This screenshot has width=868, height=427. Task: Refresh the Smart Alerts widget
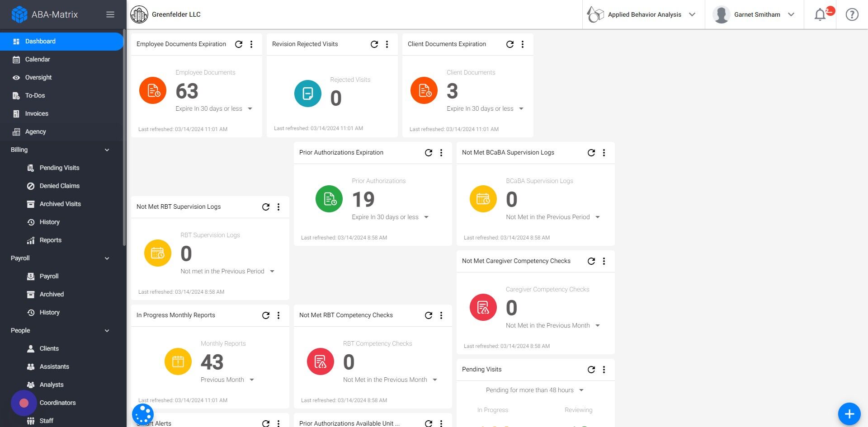266,424
